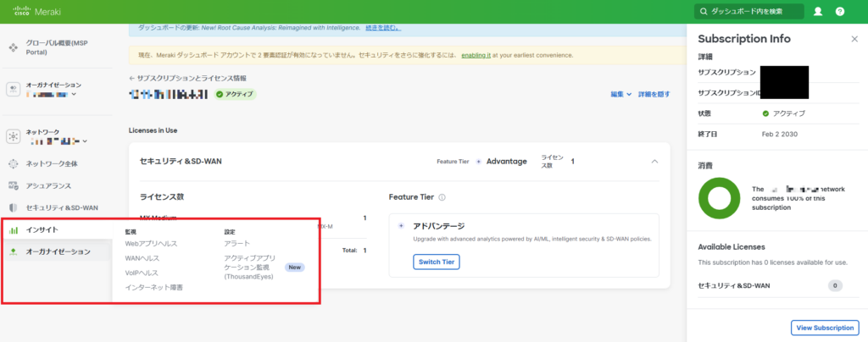Open 続きを読む link in update banner

pyautogui.click(x=383, y=28)
